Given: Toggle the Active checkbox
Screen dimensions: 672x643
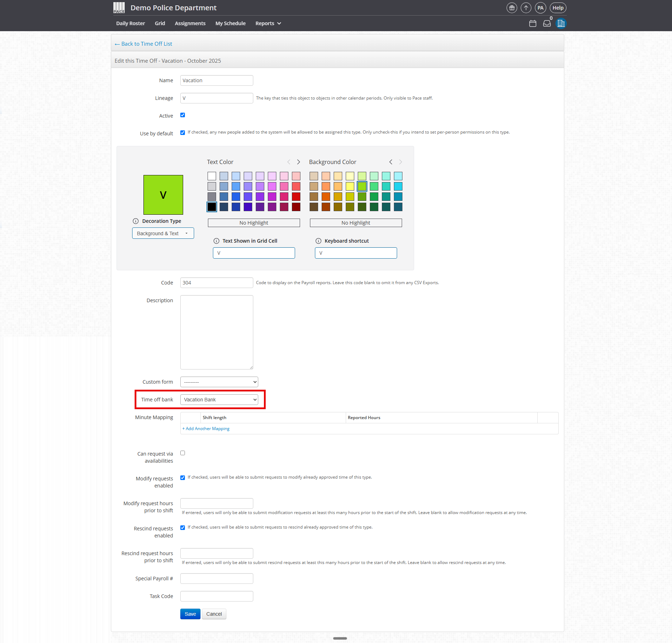Looking at the screenshot, I should 183,115.
